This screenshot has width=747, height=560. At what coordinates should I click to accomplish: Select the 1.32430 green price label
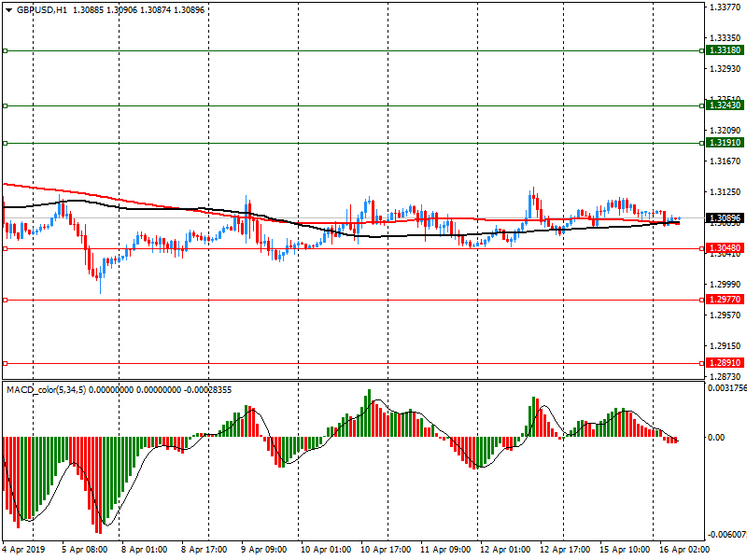(725, 105)
